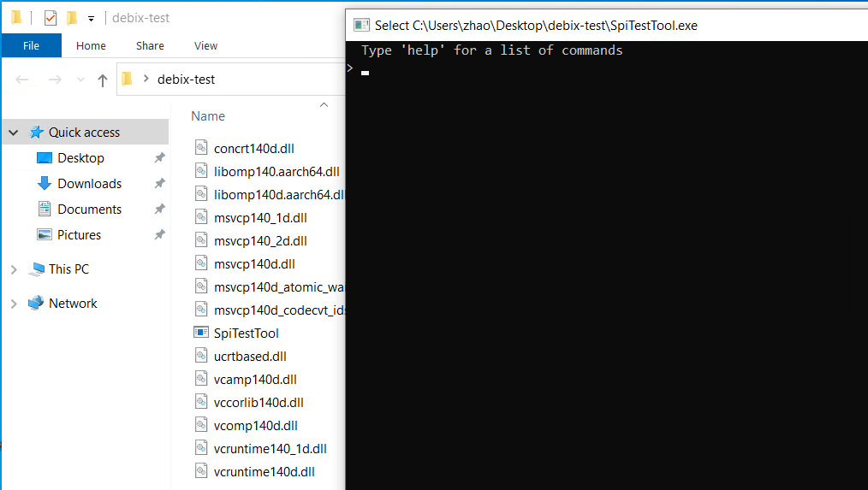Image resolution: width=868 pixels, height=490 pixels.
Task: Click the Forward navigation arrow
Action: point(55,80)
